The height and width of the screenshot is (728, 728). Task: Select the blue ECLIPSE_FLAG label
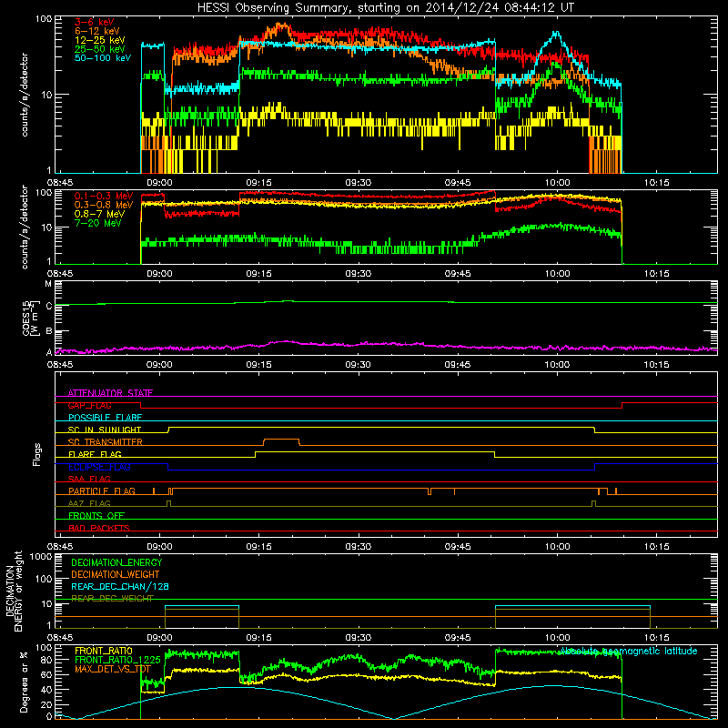click(x=99, y=467)
